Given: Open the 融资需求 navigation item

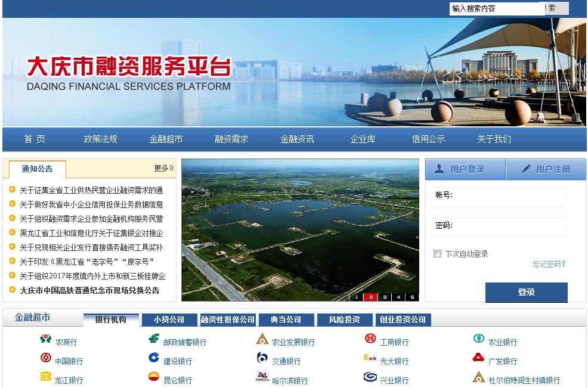Looking at the screenshot, I should (x=231, y=139).
